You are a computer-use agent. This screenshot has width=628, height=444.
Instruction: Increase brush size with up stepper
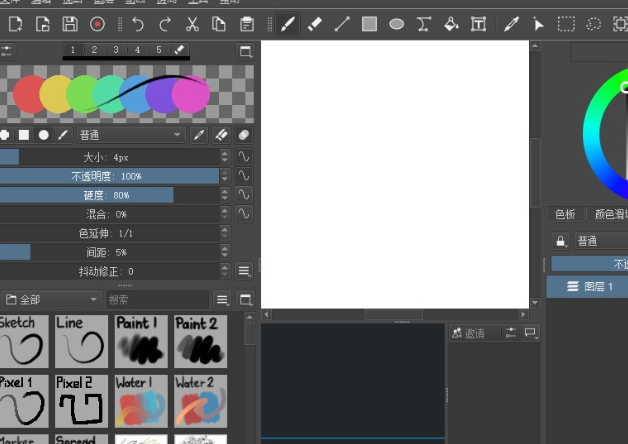225,153
